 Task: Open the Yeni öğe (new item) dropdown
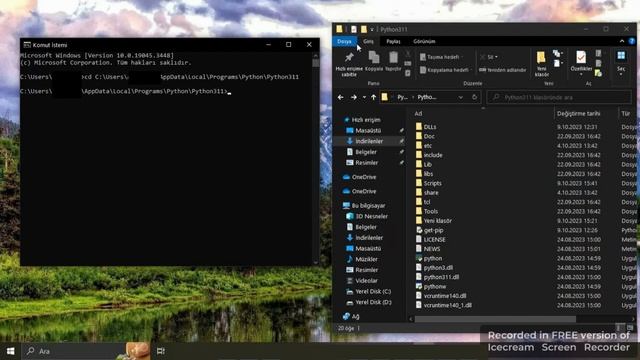[558, 53]
